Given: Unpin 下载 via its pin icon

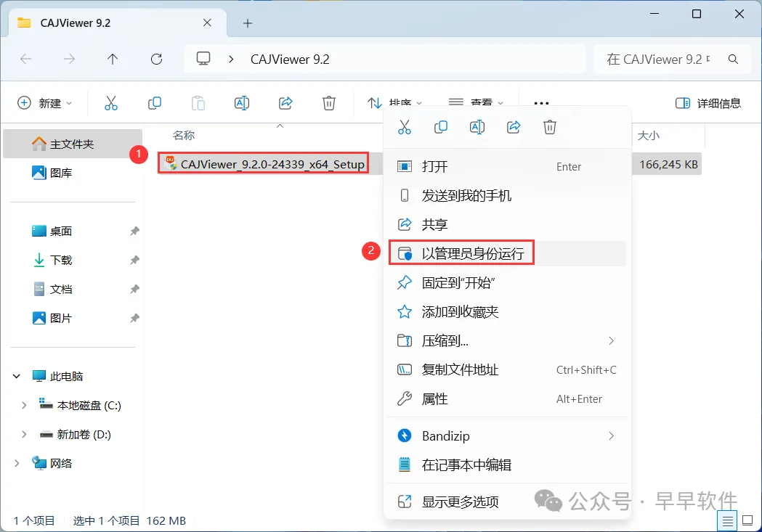Looking at the screenshot, I should click(x=134, y=260).
